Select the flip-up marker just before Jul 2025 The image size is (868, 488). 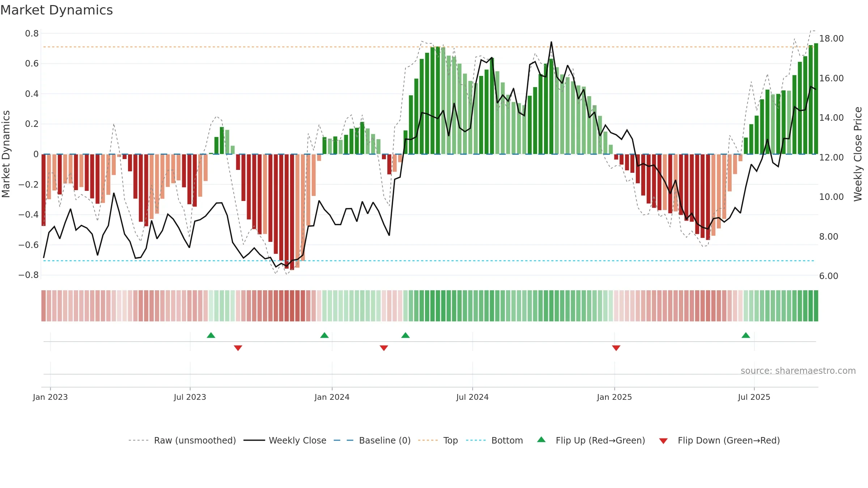pyautogui.click(x=746, y=335)
